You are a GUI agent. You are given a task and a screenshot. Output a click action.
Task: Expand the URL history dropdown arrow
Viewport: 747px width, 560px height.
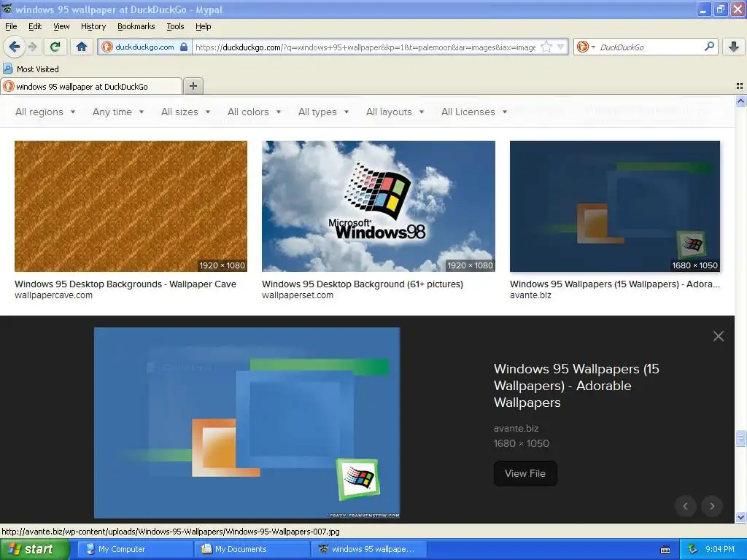(x=561, y=47)
